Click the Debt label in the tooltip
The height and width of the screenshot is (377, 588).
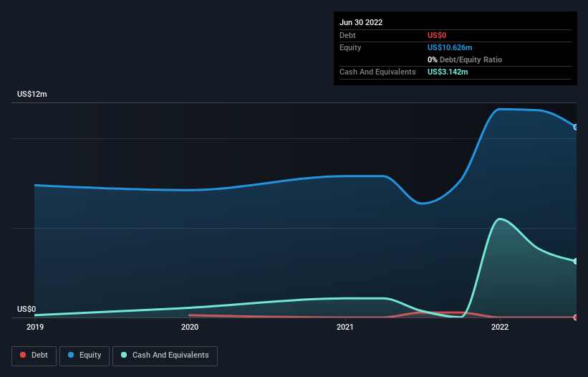coord(347,35)
